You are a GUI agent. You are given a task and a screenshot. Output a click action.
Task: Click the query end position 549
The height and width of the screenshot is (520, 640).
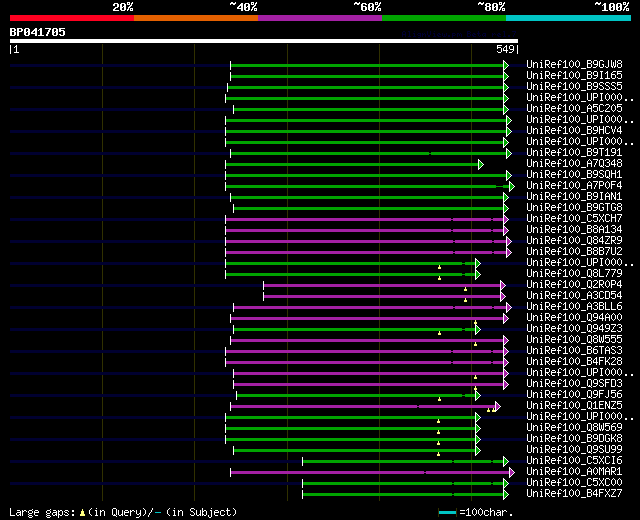point(505,49)
